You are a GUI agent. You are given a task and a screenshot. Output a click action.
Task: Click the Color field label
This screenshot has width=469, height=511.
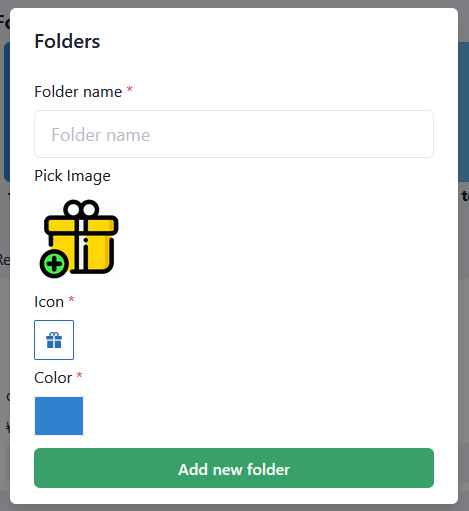tap(53, 378)
